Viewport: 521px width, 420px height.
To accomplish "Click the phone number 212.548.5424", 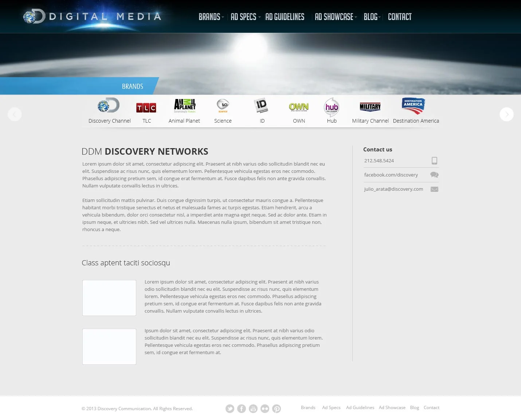I will click(x=379, y=161).
